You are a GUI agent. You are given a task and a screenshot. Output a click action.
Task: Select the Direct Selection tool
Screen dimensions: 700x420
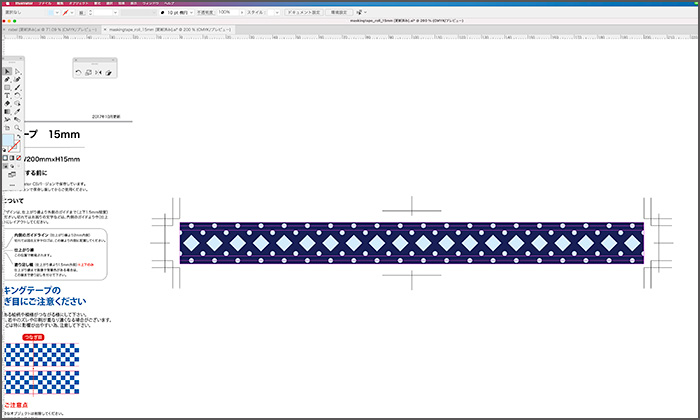pos(18,72)
